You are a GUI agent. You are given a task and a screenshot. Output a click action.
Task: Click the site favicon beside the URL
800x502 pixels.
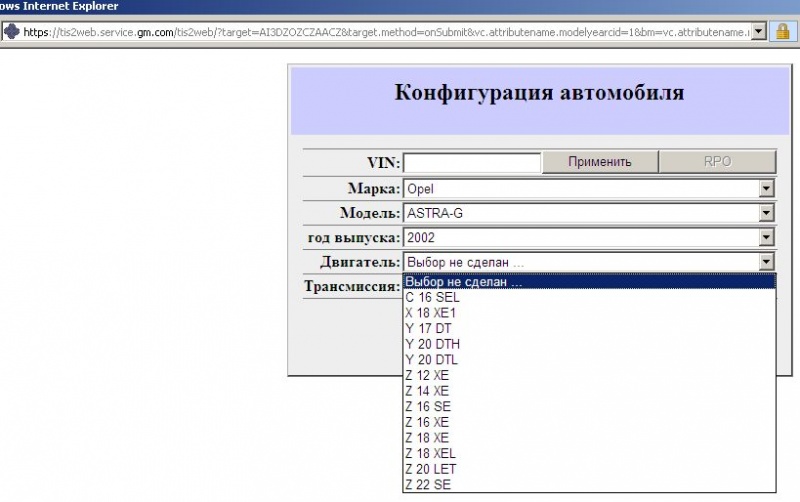point(12,32)
